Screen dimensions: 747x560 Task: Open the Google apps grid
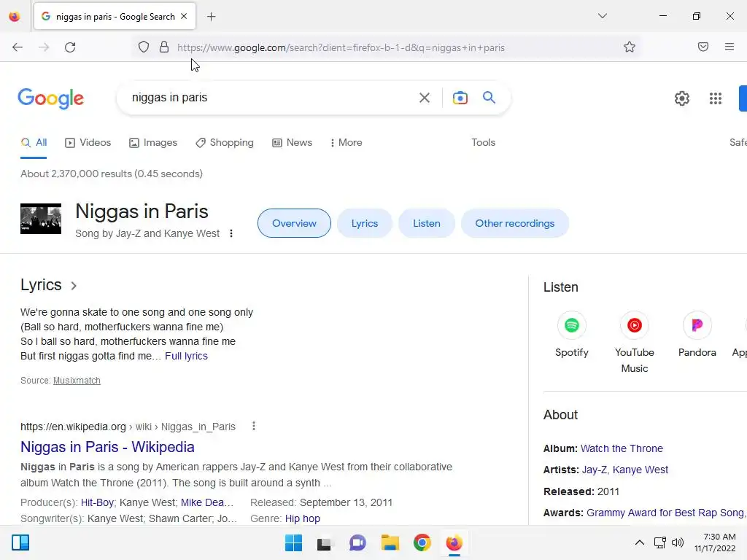tap(716, 98)
